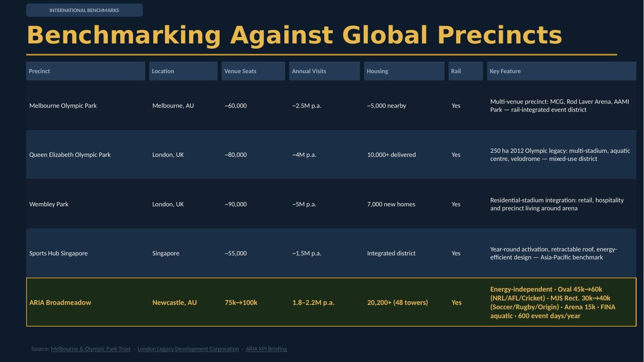Image resolution: width=644 pixels, height=362 pixels.
Task: Click the 75k→100k venue seats cell
Action: click(241, 303)
